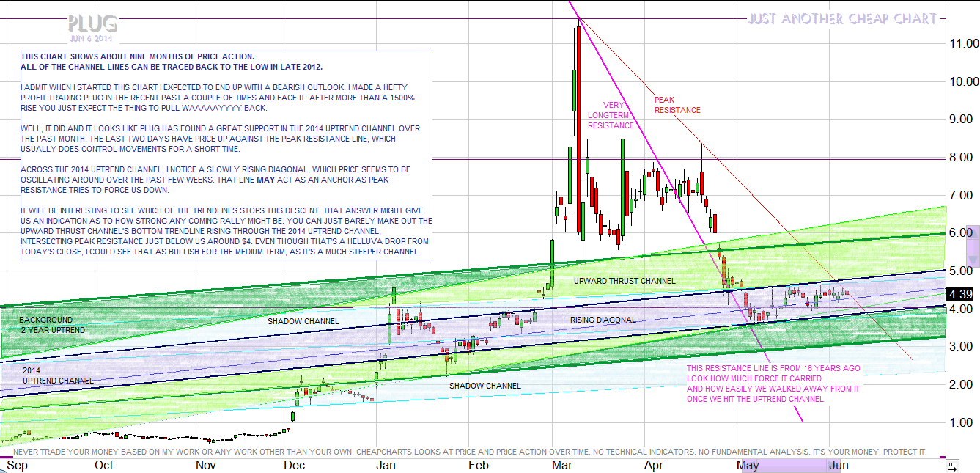Select the Very Longterm Resistance label
The image size is (980, 473).
tap(610, 115)
